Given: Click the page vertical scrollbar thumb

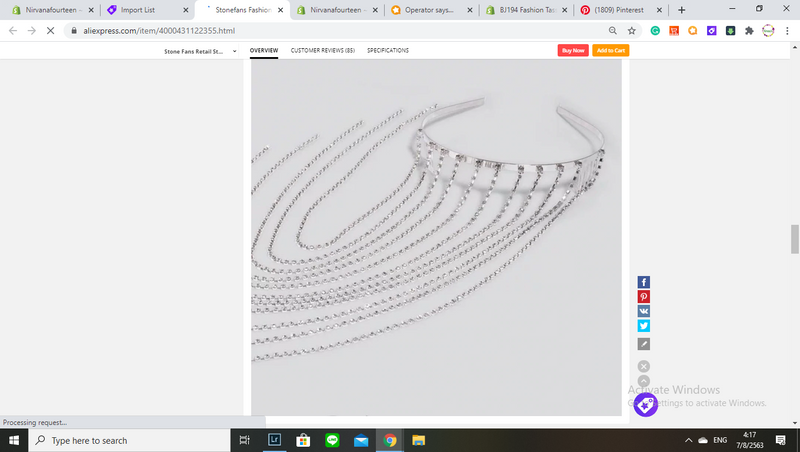Looking at the screenshot, I should tap(794, 239).
